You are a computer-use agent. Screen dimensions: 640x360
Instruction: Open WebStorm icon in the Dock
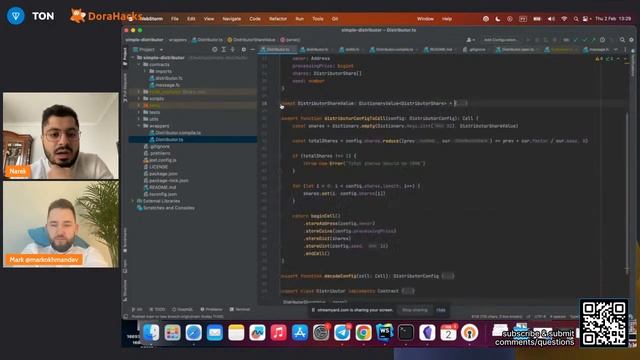pyautogui.click(x=384, y=333)
